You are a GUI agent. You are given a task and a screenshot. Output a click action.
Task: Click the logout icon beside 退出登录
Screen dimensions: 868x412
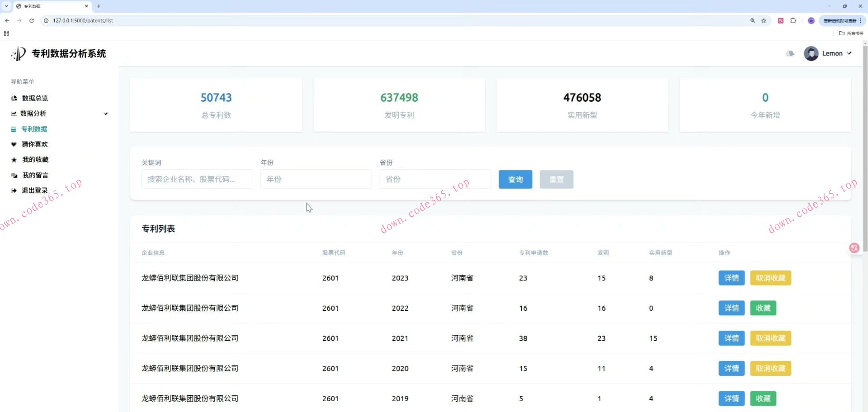pos(14,191)
